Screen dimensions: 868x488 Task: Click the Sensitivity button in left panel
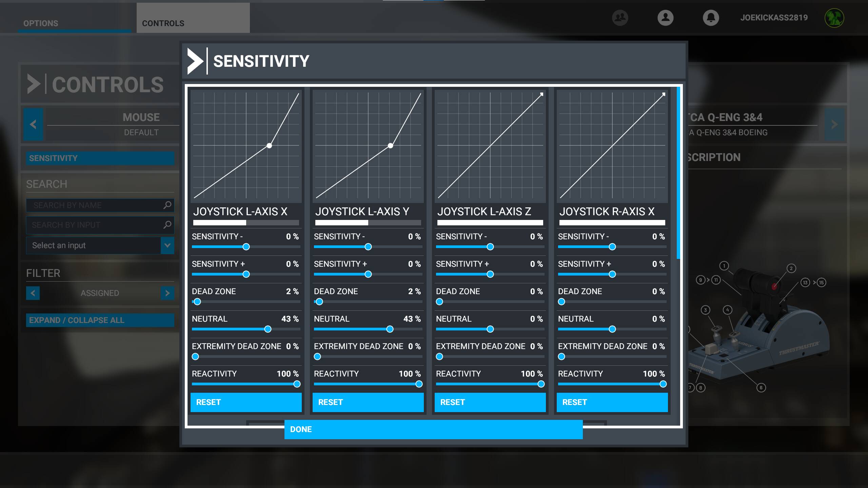100,158
